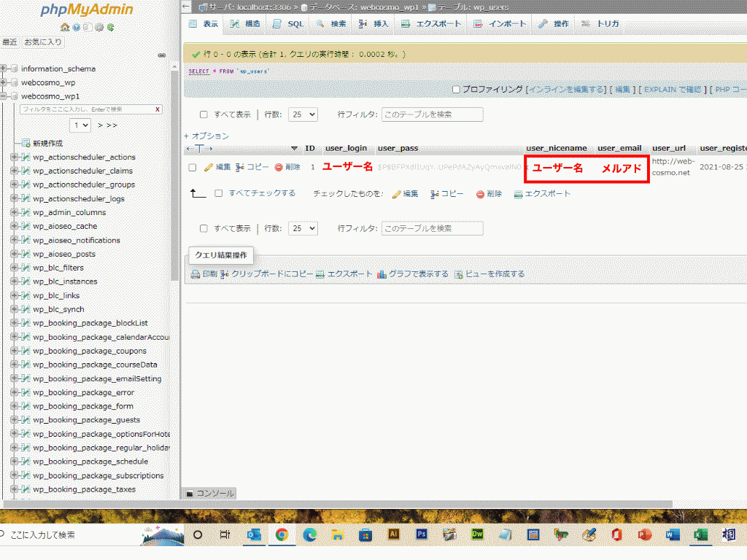Screen dimensions: 747x560
Task: Enable the profiling checkbox
Action: pyautogui.click(x=456, y=90)
